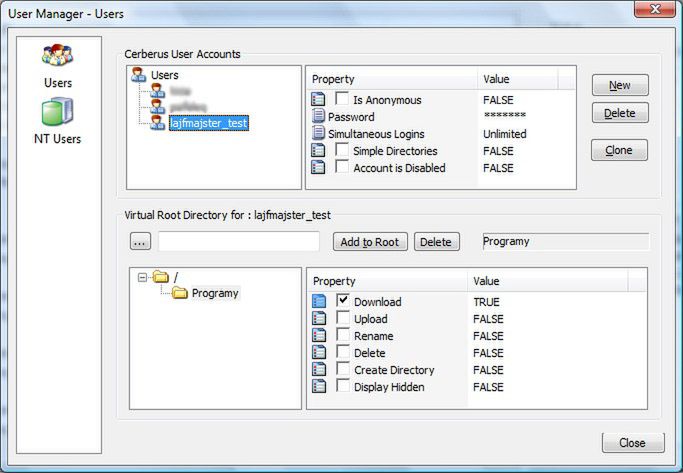Select the Users root node icon
This screenshot has height=473, width=683.
click(x=139, y=74)
